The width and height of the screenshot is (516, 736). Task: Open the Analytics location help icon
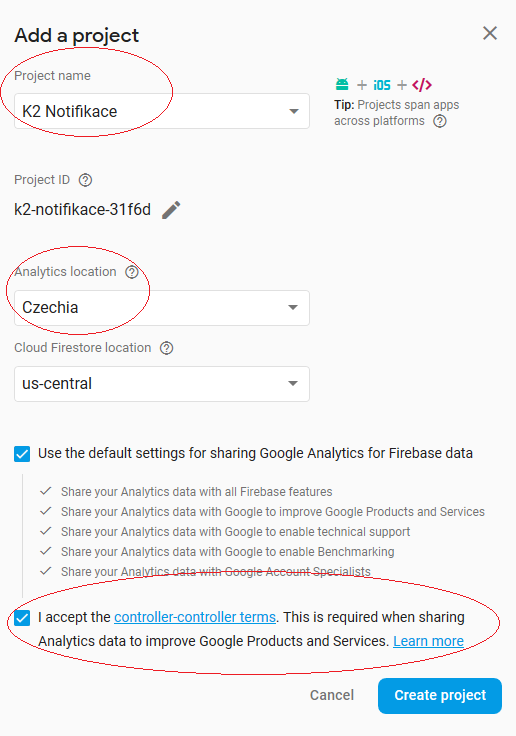[131, 272]
